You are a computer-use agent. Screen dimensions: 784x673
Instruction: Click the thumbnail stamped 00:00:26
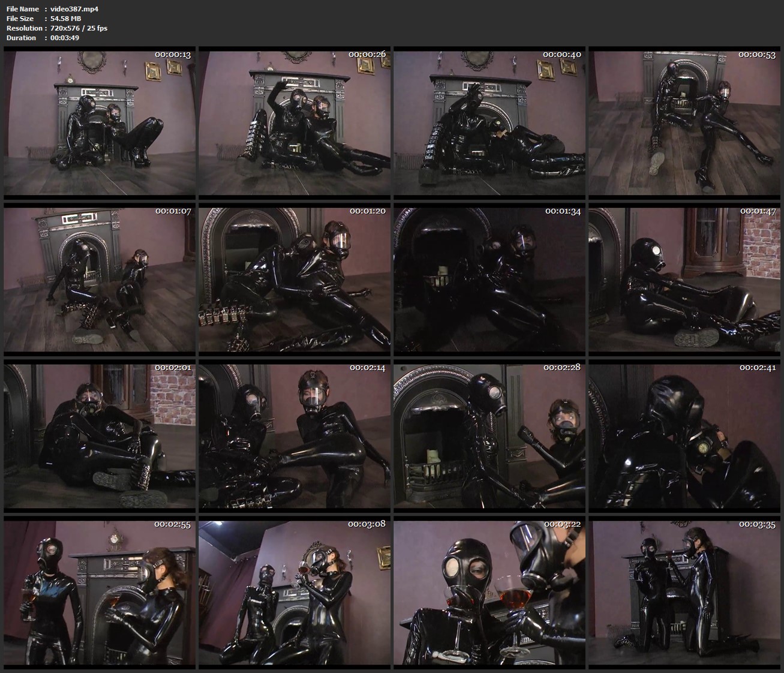point(295,123)
